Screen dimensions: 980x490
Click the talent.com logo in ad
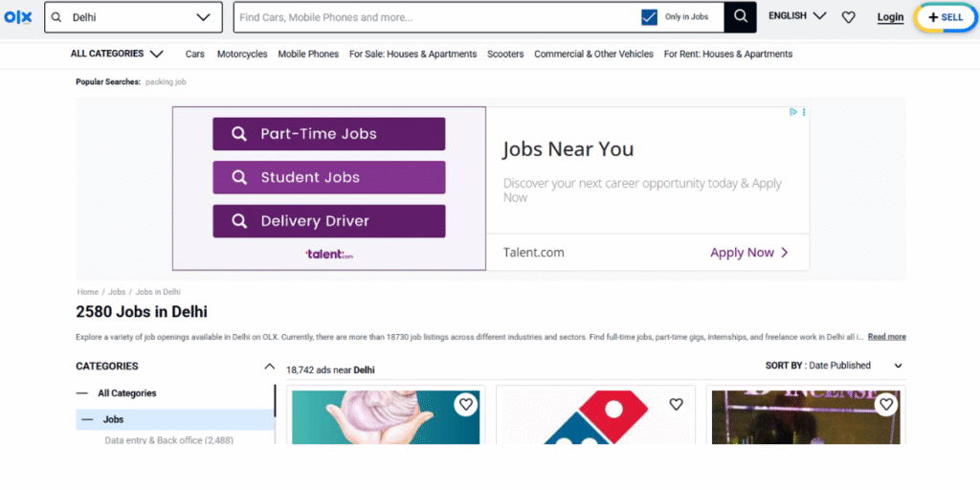(x=329, y=255)
